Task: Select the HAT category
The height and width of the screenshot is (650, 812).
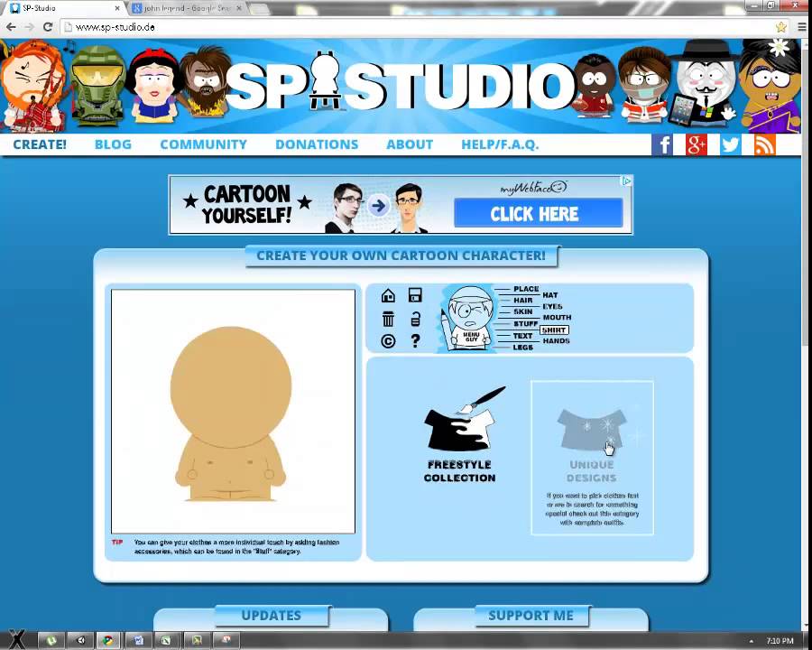Action: pyautogui.click(x=550, y=295)
